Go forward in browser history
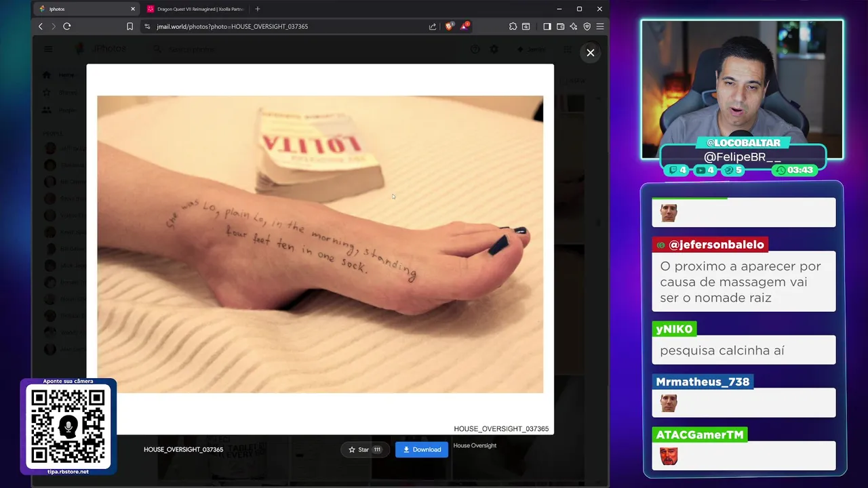This screenshot has width=868, height=488. click(54, 26)
